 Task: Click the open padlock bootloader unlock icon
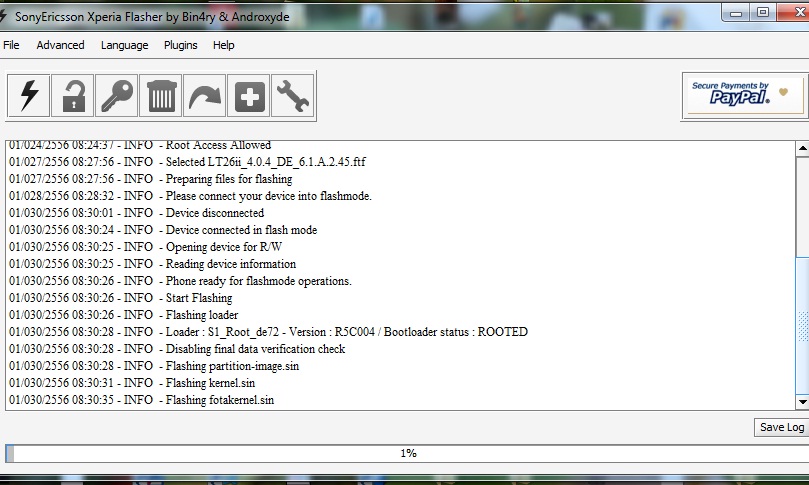pos(73,95)
